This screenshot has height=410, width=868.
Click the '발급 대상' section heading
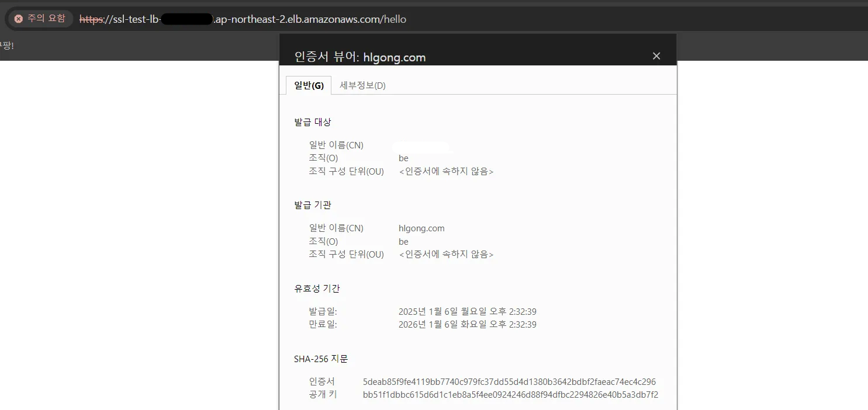point(313,122)
